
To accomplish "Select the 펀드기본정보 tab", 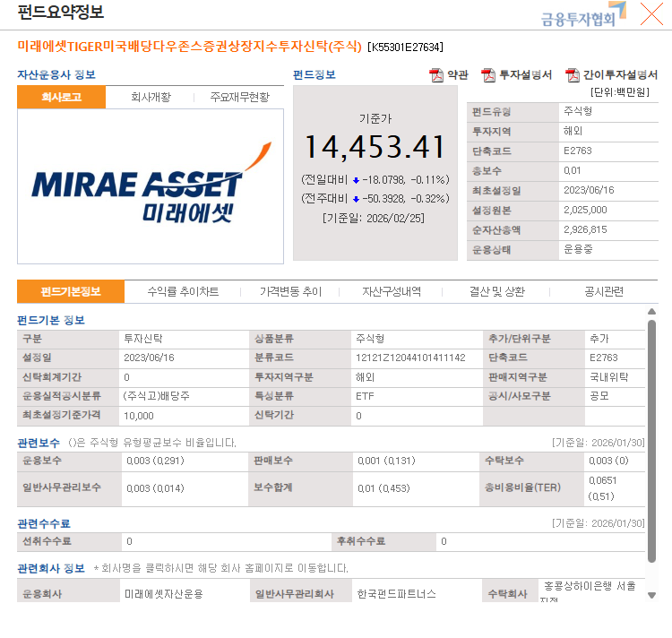I will point(71,292).
